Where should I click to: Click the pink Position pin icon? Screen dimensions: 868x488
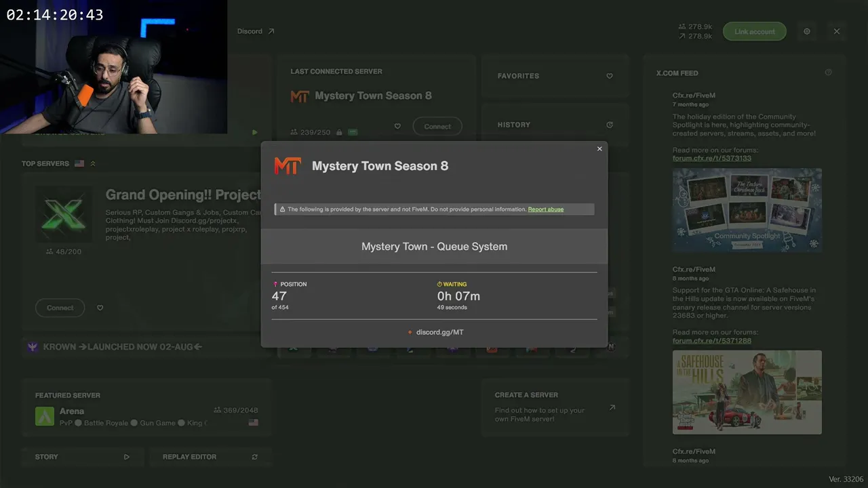275,285
